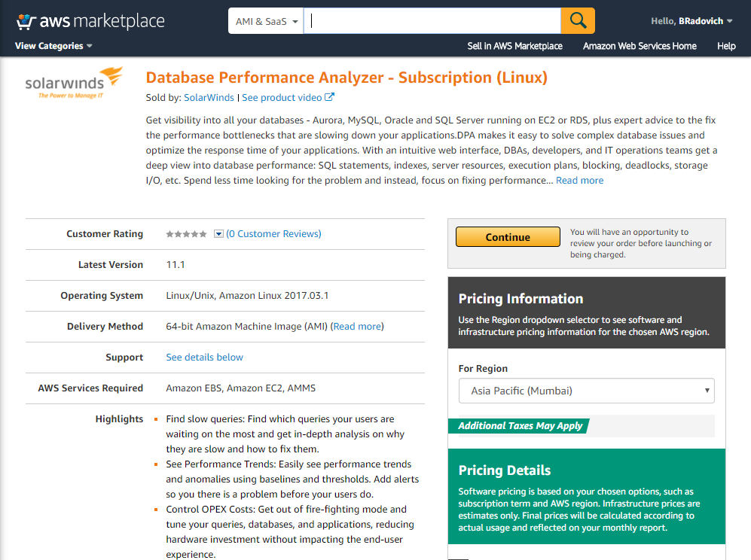Click Read more next to Delivery Method
Viewport: 751px width, 560px height.
point(357,327)
